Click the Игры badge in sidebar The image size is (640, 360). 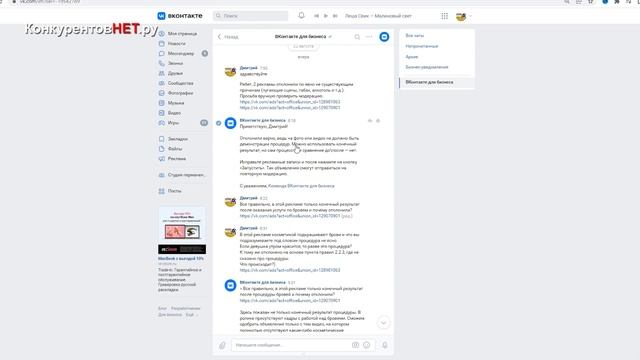pyautogui.click(x=204, y=123)
